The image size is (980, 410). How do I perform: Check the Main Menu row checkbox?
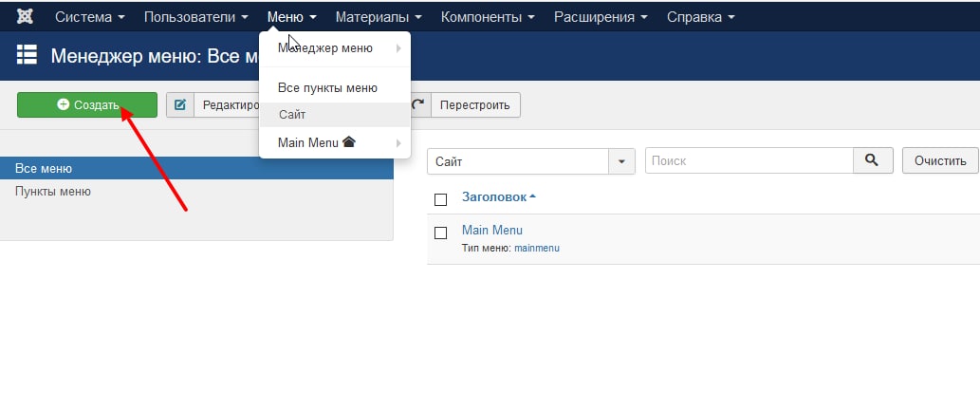pyautogui.click(x=440, y=233)
